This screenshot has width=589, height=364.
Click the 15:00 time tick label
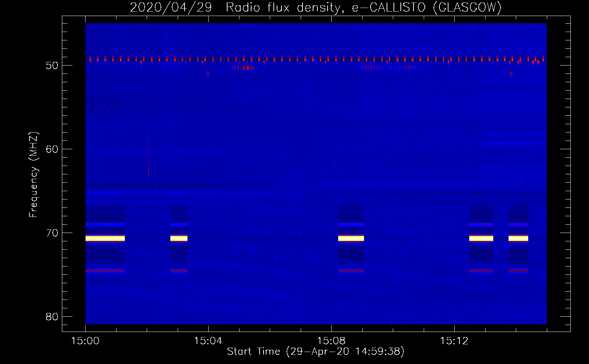[x=86, y=341]
